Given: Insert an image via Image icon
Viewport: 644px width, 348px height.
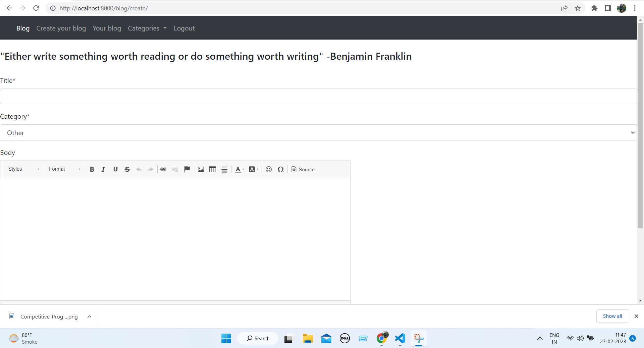Looking at the screenshot, I should [x=201, y=169].
